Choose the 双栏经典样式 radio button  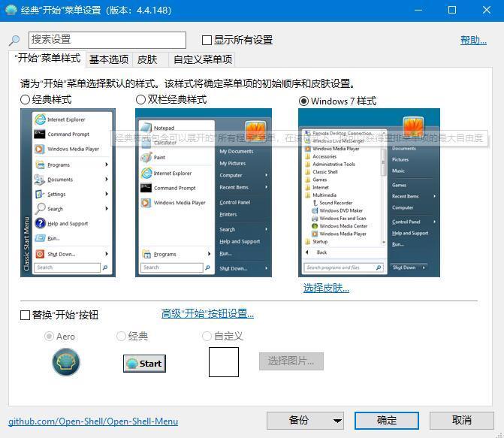click(x=141, y=100)
